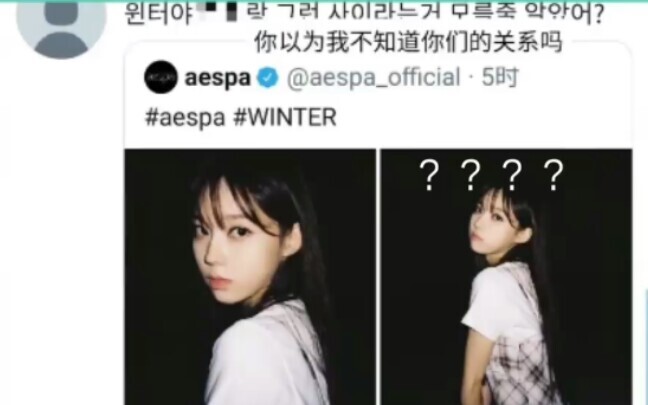View the photo with plaid outfit
648x405 pixels.
[x=506, y=277]
